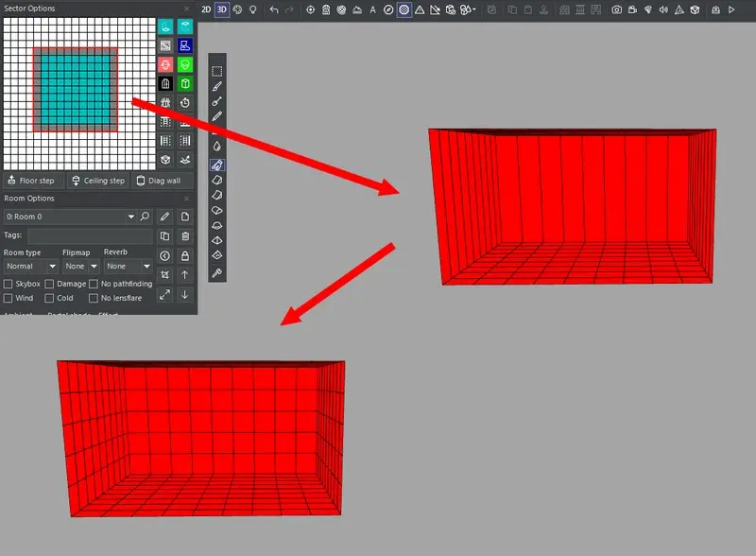Switch to 2D view mode
The width and height of the screenshot is (756, 556).
pos(207,9)
